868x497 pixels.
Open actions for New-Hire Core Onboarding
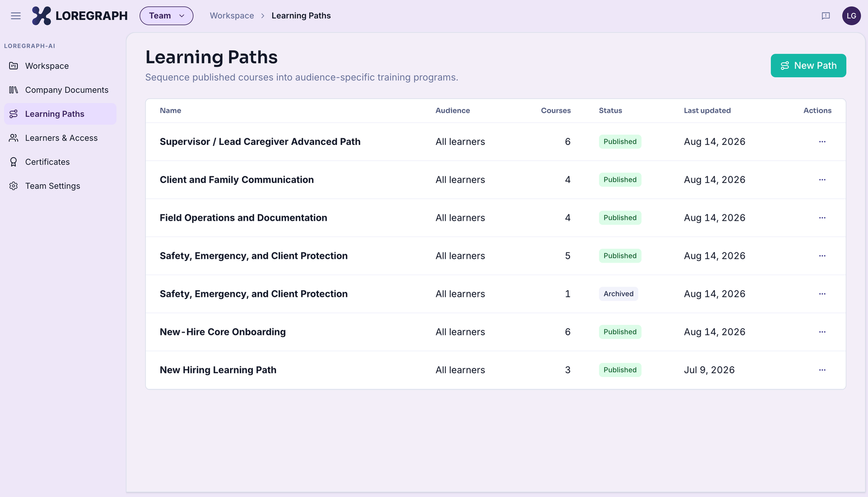point(822,332)
